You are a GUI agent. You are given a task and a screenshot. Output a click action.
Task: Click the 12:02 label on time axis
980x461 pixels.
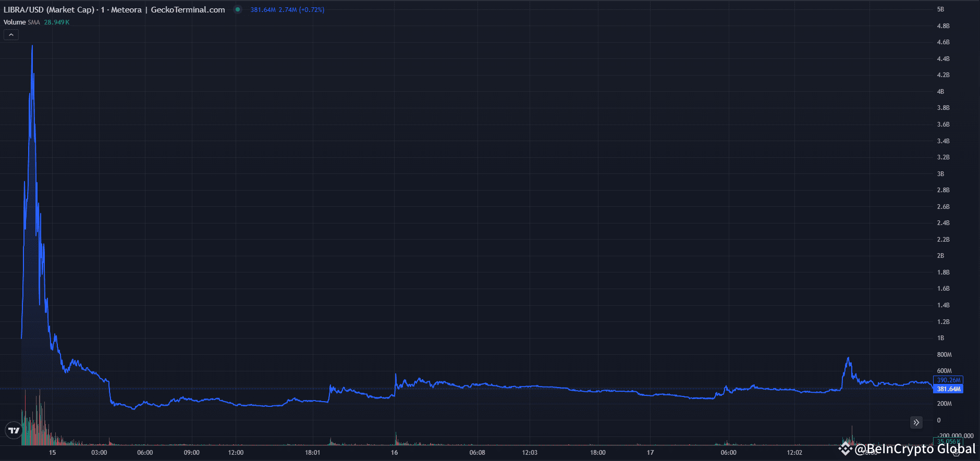click(x=794, y=453)
